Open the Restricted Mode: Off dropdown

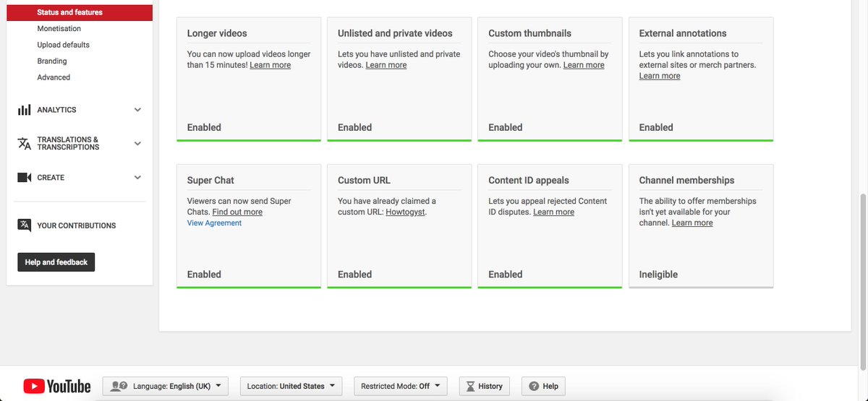click(x=401, y=386)
